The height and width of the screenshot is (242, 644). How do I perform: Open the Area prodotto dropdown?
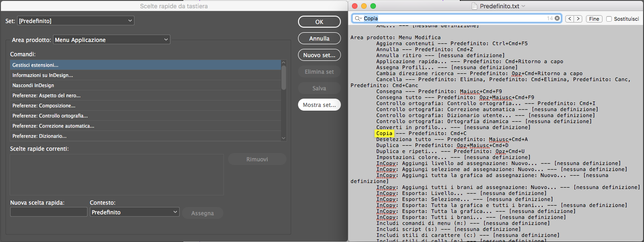click(x=111, y=40)
